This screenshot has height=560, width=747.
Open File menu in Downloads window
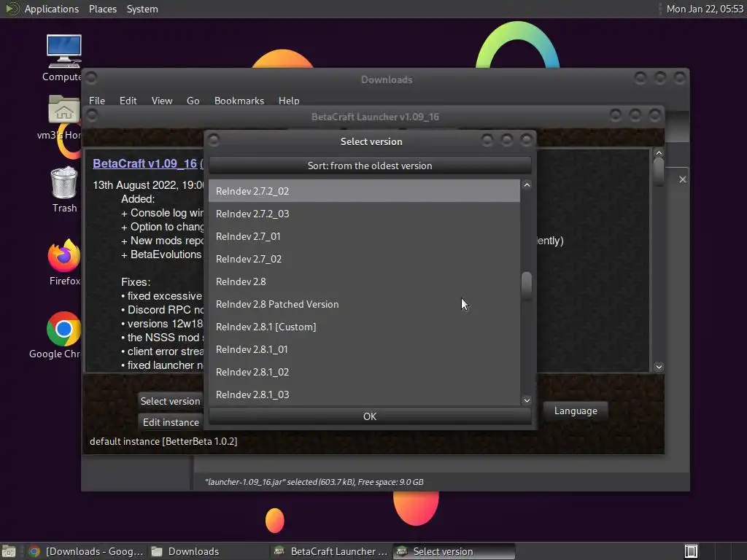97,101
